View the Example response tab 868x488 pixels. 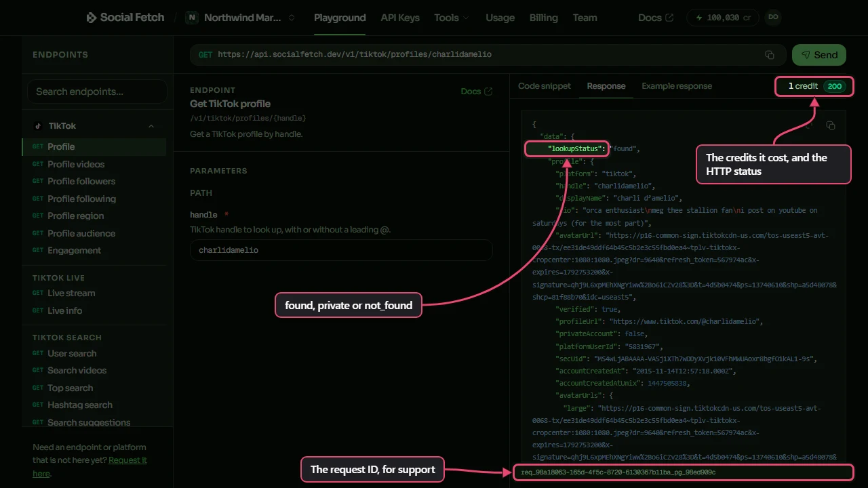(x=677, y=86)
